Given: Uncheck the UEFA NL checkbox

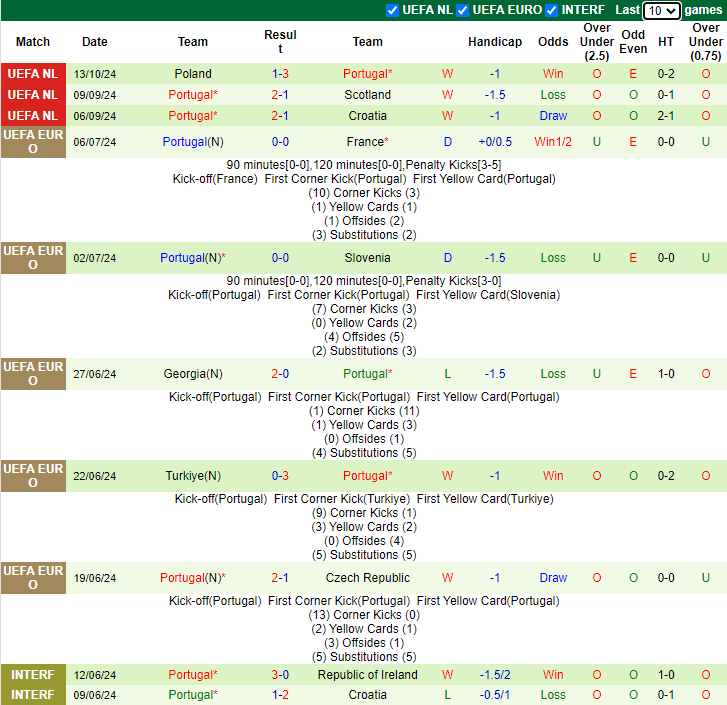Looking at the screenshot, I should pos(392,10).
